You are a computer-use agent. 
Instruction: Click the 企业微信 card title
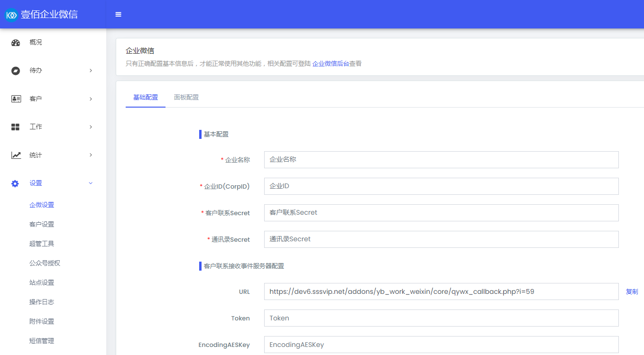tap(140, 51)
